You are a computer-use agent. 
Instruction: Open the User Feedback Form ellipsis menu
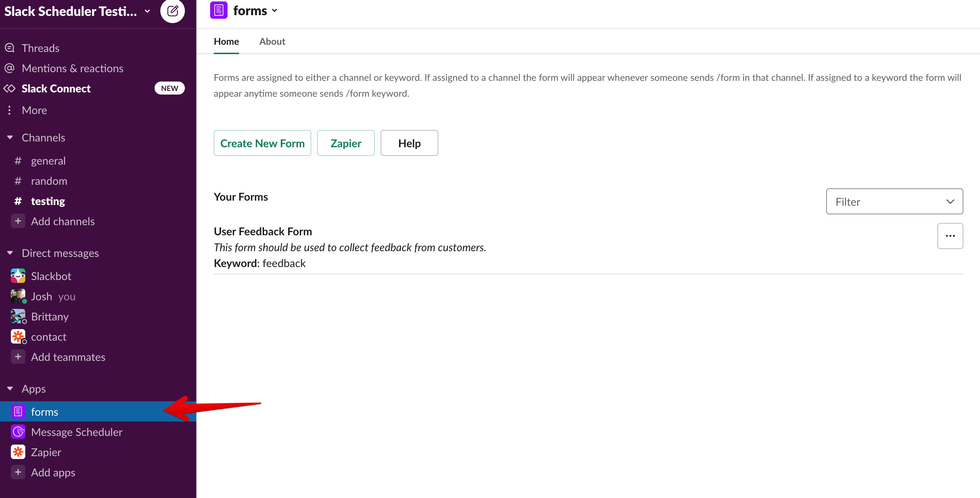(950, 236)
